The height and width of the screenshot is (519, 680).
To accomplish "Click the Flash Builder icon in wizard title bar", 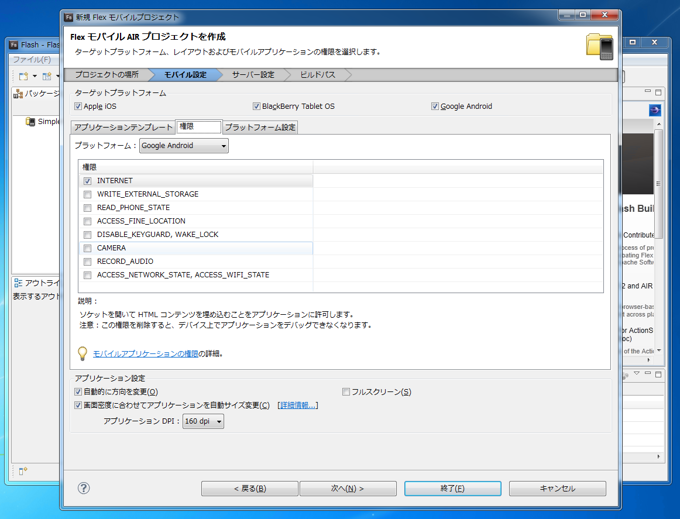I will pos(69,17).
